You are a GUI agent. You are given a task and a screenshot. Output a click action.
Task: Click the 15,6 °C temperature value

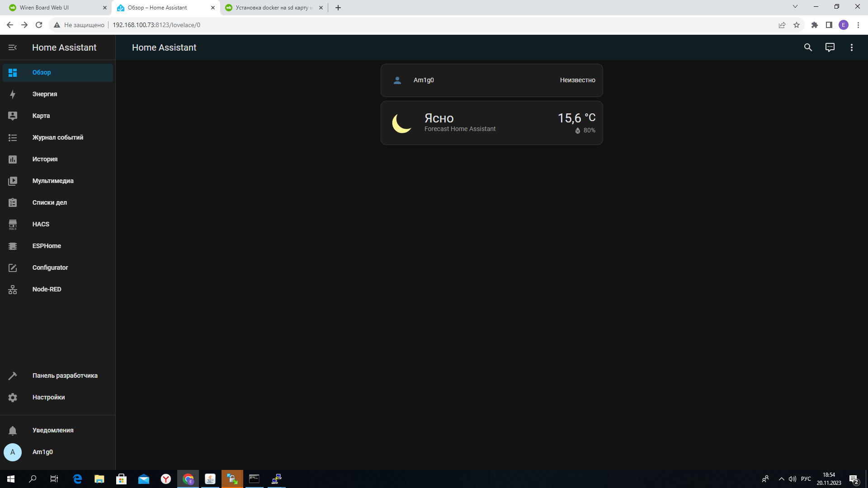coord(576,118)
